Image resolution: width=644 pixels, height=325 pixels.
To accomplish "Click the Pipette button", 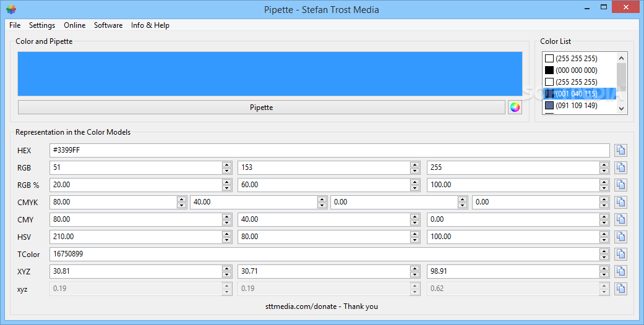I will pyautogui.click(x=261, y=108).
